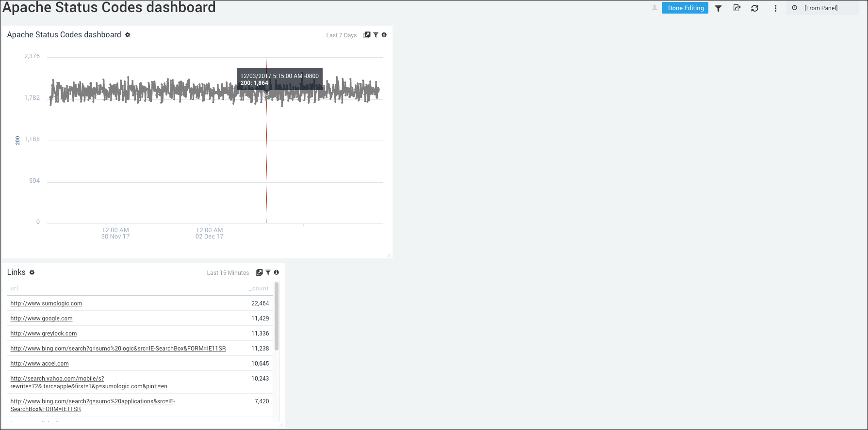
Task: Click the Last 15 Minutes time range label
Action: click(228, 273)
